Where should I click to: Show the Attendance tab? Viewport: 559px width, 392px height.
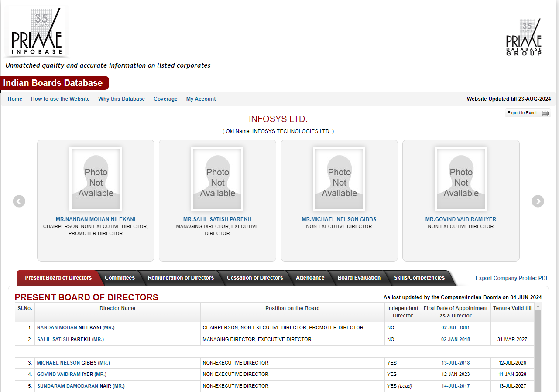[310, 278]
